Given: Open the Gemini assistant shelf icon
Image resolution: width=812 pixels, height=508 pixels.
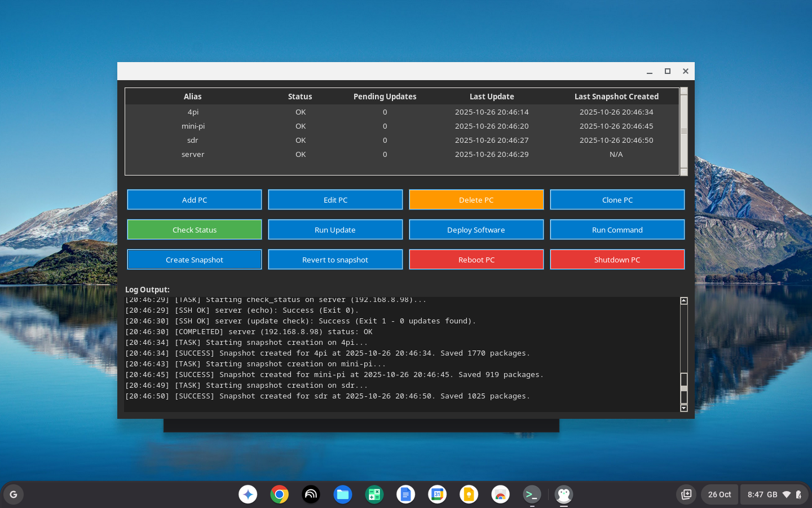Looking at the screenshot, I should 248,494.
